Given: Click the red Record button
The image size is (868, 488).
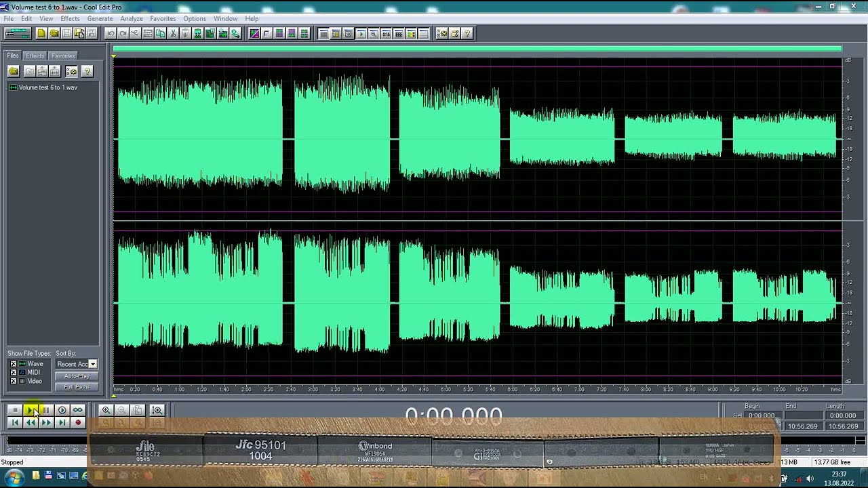Looking at the screenshot, I should click(77, 422).
